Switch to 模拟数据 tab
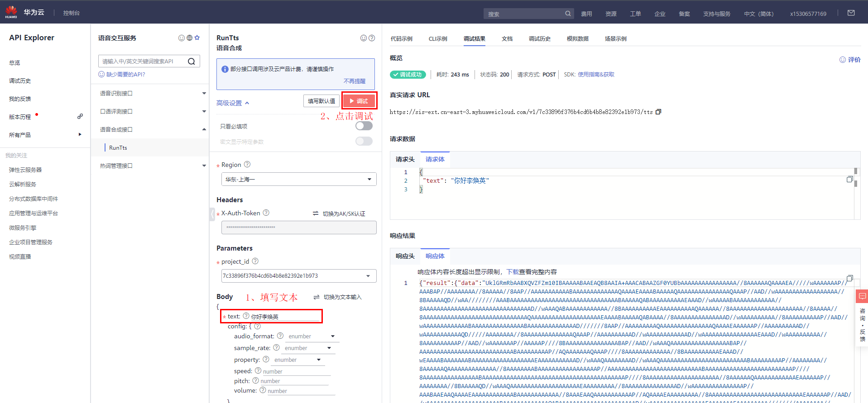 tap(578, 39)
